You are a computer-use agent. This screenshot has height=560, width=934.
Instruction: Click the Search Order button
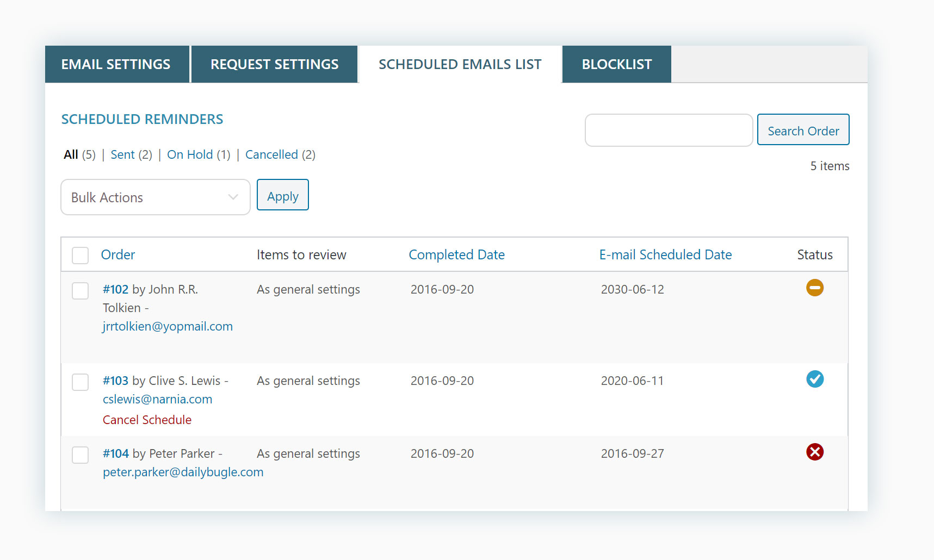803,130
